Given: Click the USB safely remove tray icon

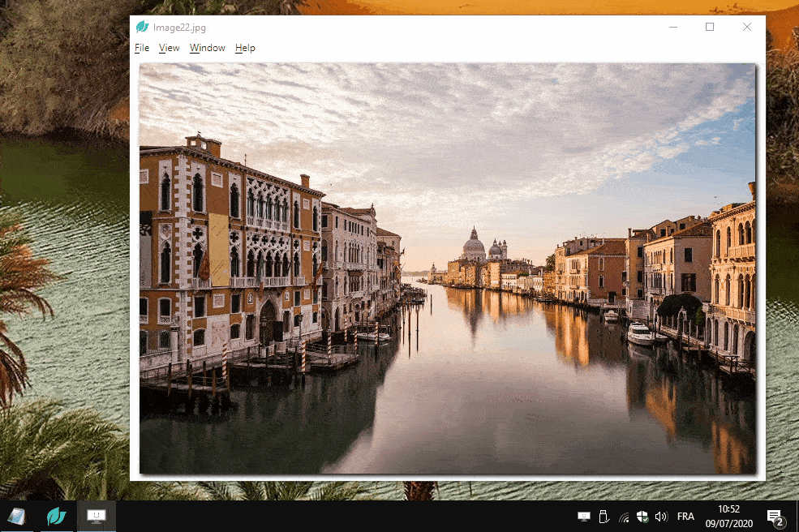Looking at the screenshot, I should [x=604, y=517].
